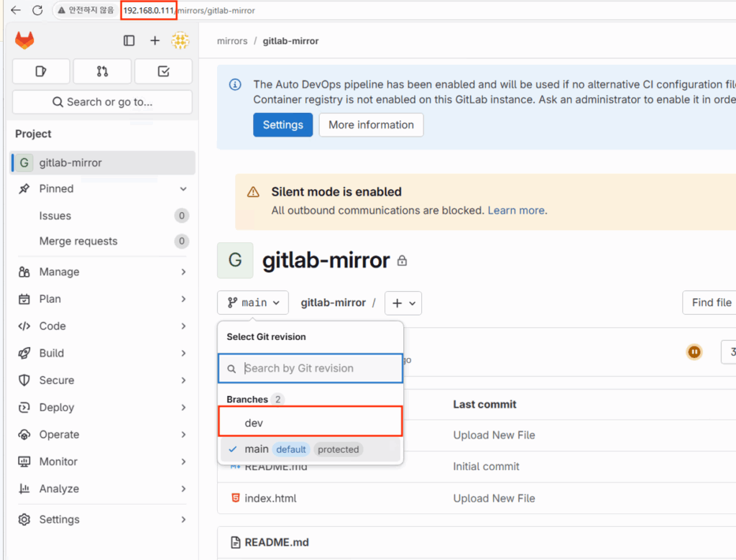Click the Operate icon in sidebar
Image resolution: width=736 pixels, height=560 pixels.
[24, 435]
